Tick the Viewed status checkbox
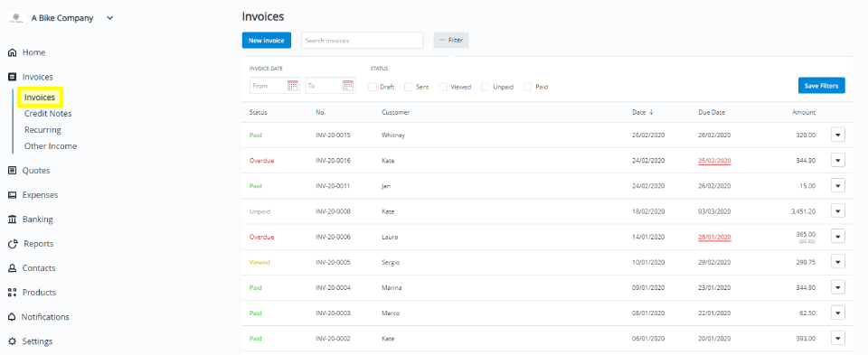868x355 pixels. (443, 87)
